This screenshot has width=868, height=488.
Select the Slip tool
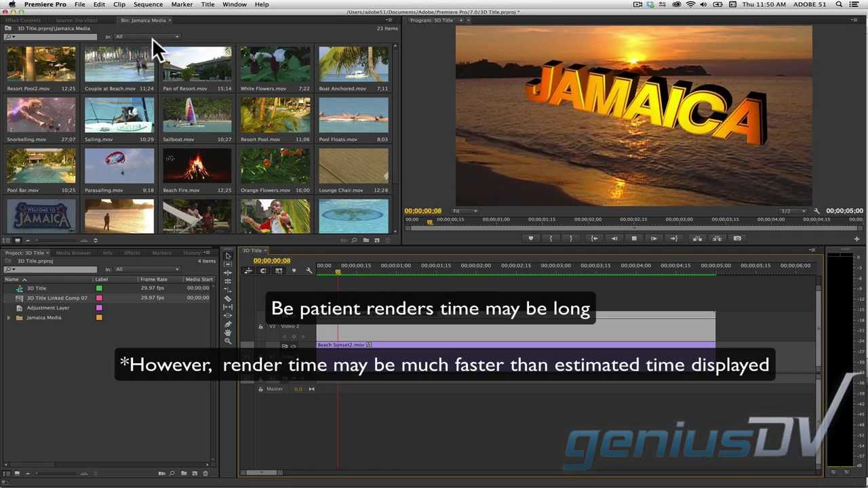[x=228, y=307]
